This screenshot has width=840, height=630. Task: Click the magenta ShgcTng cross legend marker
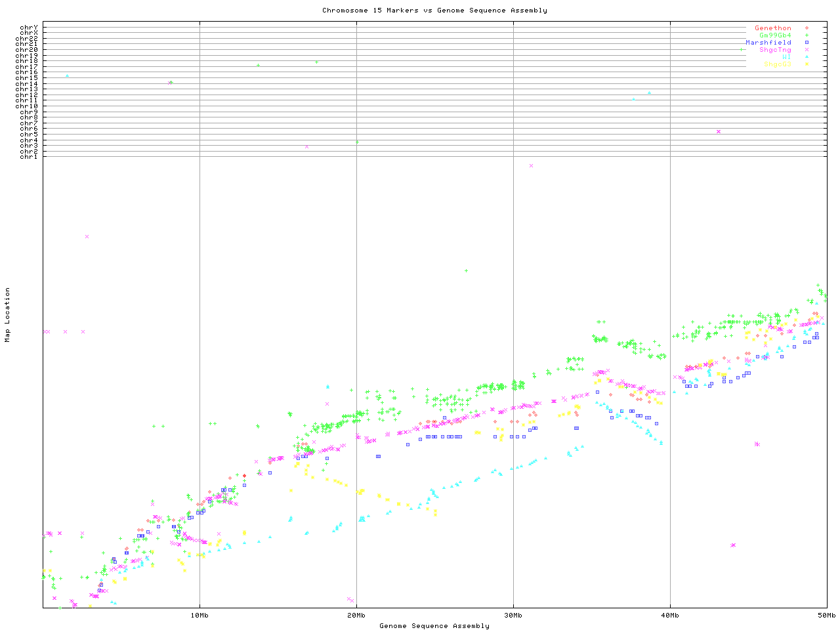coord(807,50)
